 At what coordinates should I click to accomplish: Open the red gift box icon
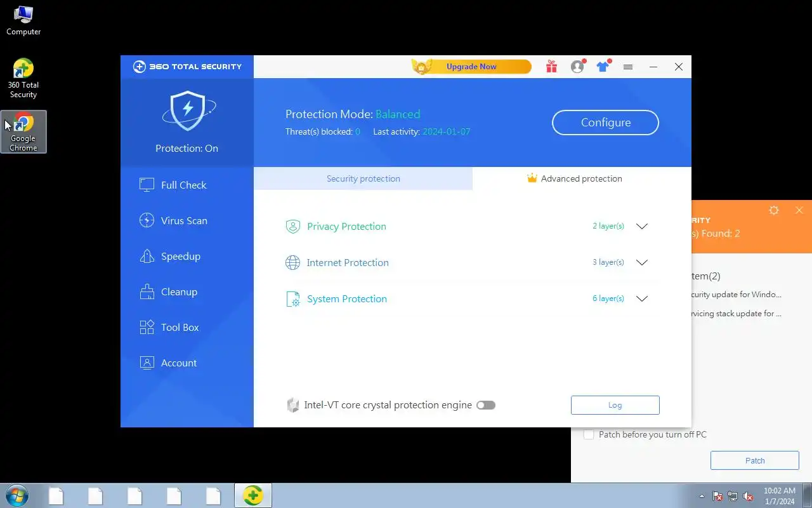click(551, 67)
